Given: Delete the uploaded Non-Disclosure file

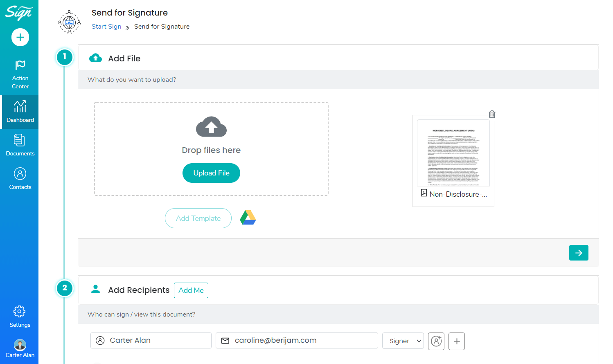Looking at the screenshot, I should click(492, 115).
